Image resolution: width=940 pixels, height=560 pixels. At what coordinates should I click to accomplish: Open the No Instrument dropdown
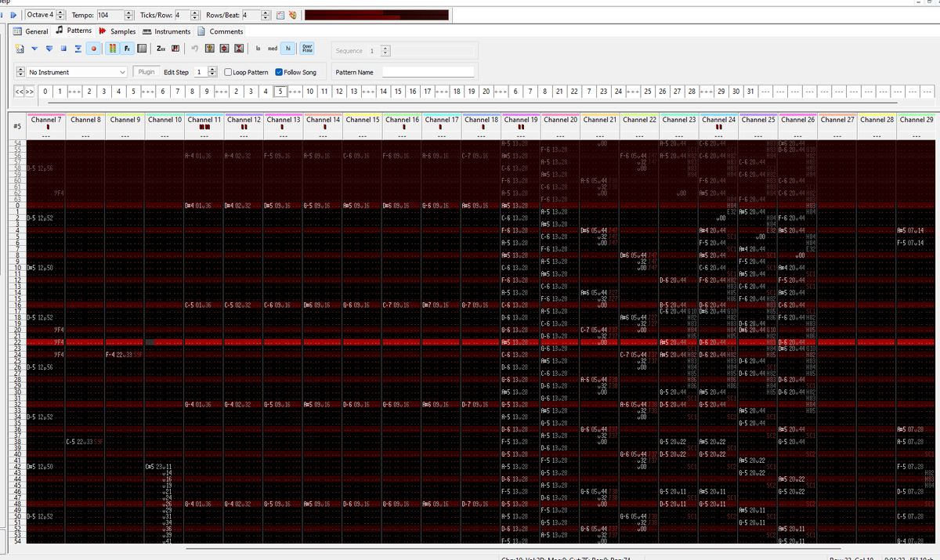(77, 72)
